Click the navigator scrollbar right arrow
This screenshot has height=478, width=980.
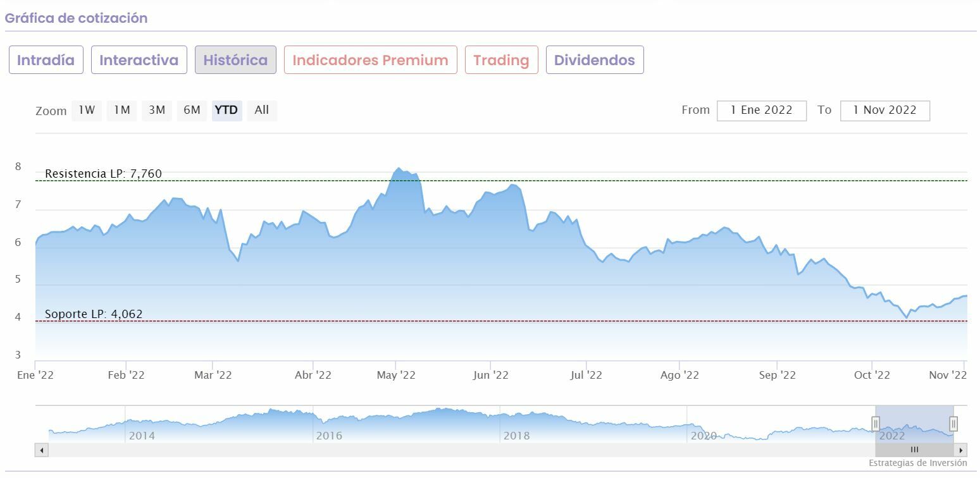coord(961,450)
